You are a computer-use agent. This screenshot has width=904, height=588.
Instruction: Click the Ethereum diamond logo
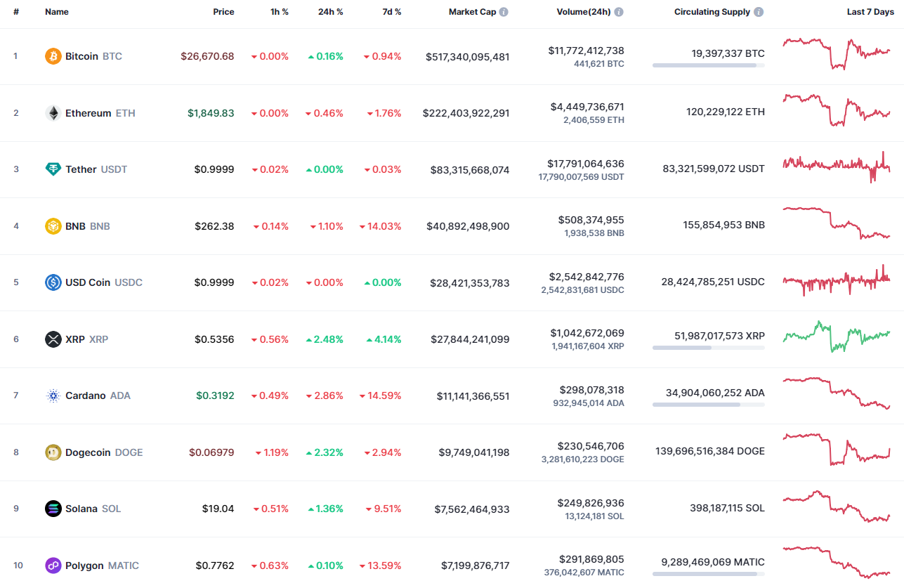click(x=53, y=113)
